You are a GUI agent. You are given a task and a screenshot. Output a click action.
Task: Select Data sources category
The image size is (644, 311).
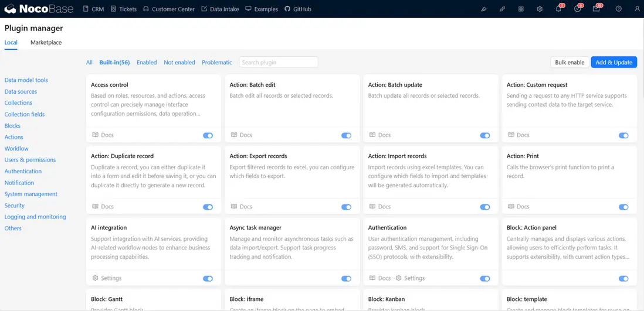point(21,91)
